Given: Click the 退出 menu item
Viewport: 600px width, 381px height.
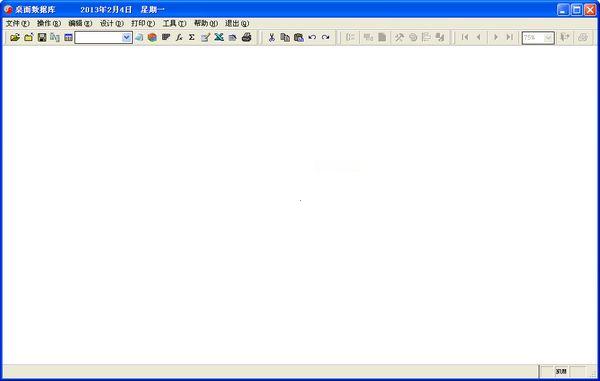Looking at the screenshot, I should click(x=237, y=23).
